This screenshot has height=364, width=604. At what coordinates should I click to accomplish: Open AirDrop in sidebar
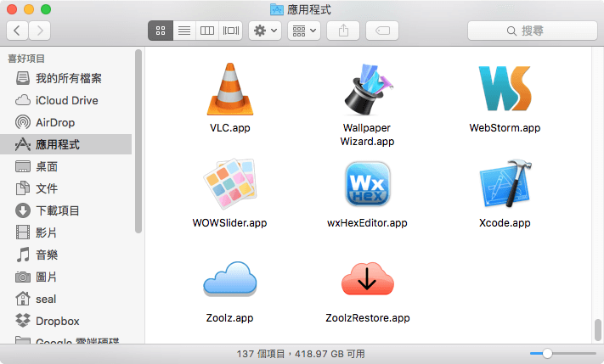click(x=66, y=122)
